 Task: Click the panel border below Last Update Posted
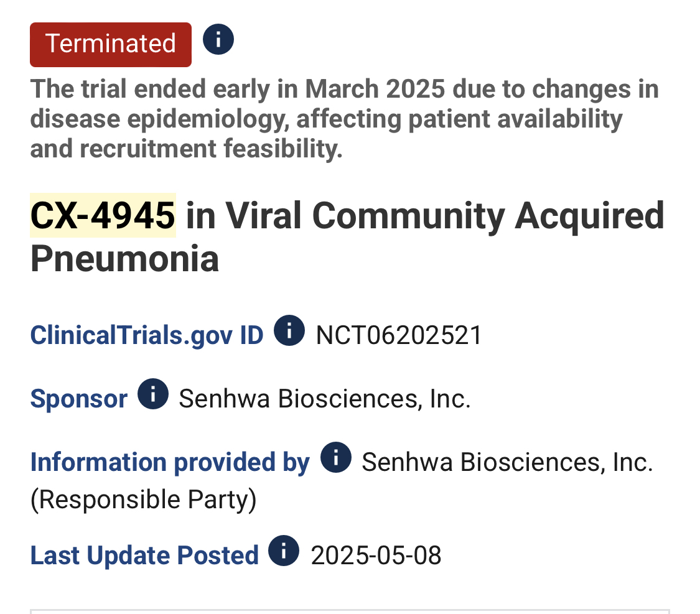point(350,610)
